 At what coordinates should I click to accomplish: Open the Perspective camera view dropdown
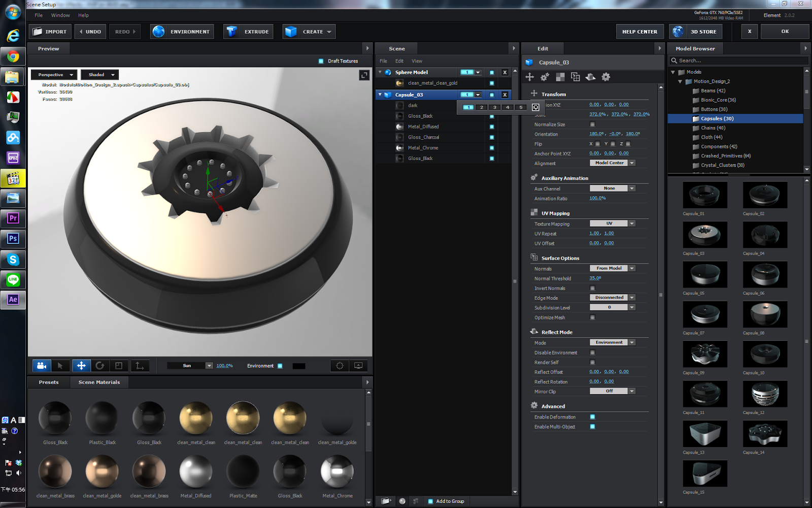click(54, 75)
